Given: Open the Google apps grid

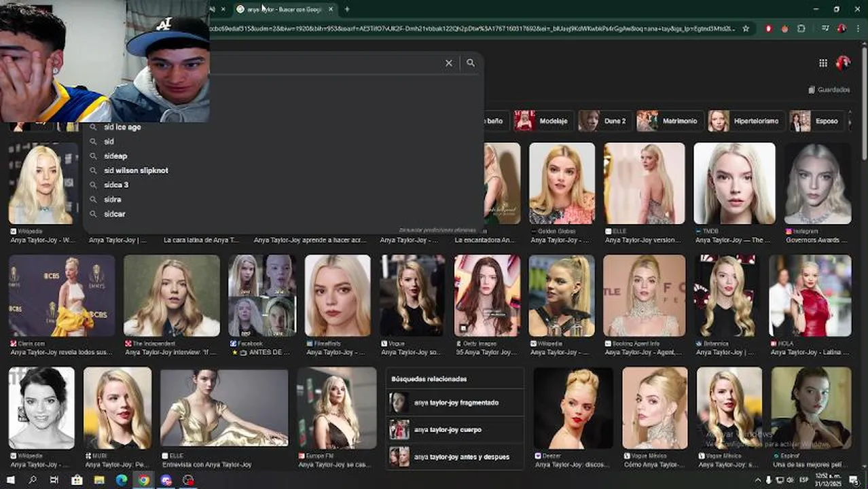Looking at the screenshot, I should tap(823, 63).
